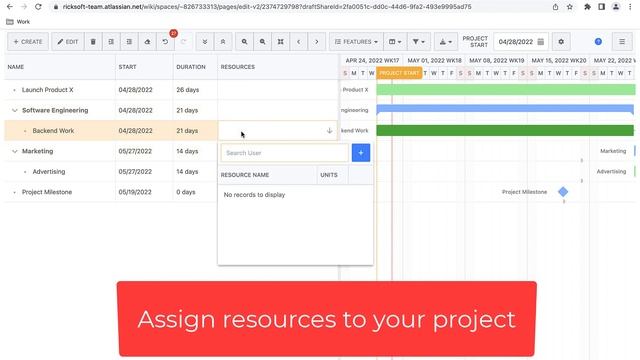Redo the change
Image resolution: width=640 pixels, height=360 pixels.
click(183, 42)
